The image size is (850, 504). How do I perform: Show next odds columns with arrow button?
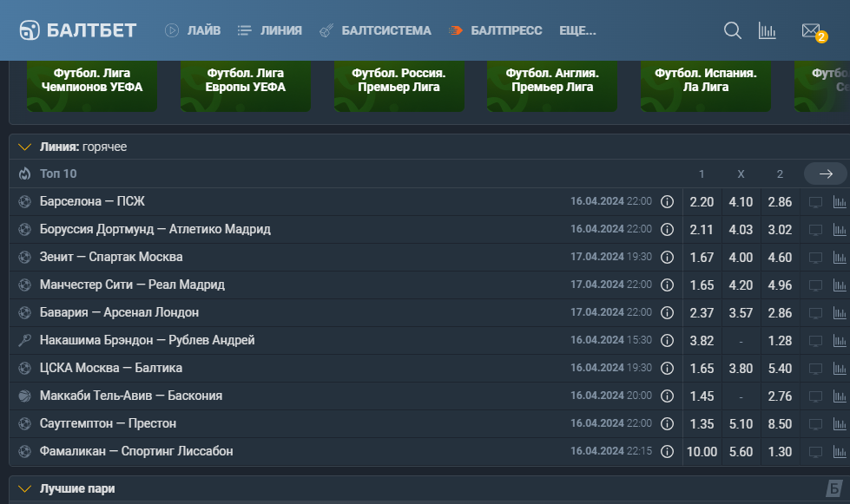point(826,173)
